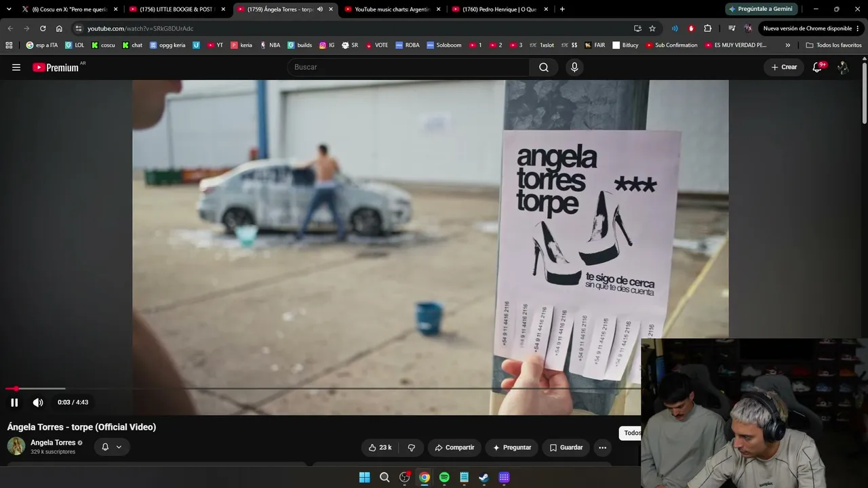Viewport: 868px width, 488px height.
Task: Open the Chrome three-dot menu
Action: (x=859, y=28)
